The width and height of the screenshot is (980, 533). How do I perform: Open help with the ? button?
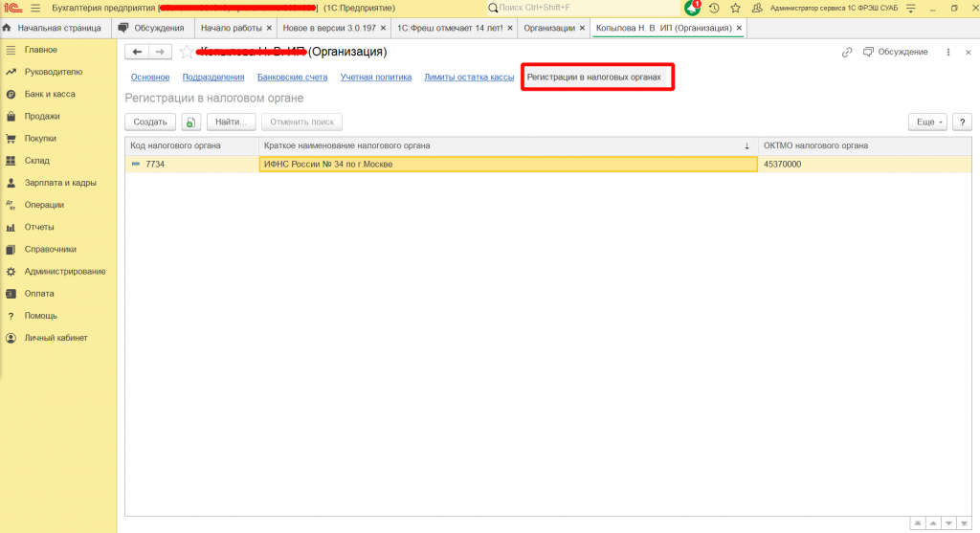pyautogui.click(x=962, y=122)
